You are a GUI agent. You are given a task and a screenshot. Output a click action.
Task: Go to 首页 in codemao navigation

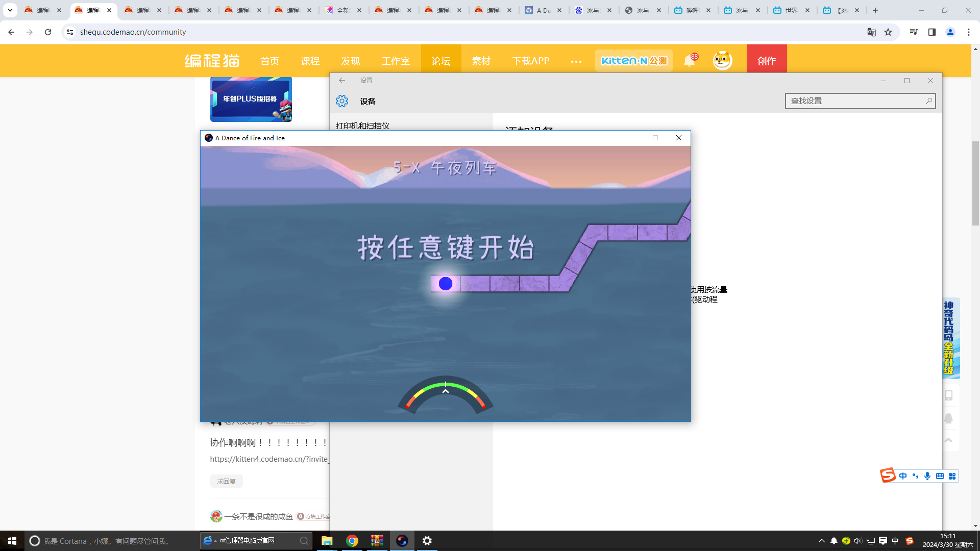click(270, 61)
